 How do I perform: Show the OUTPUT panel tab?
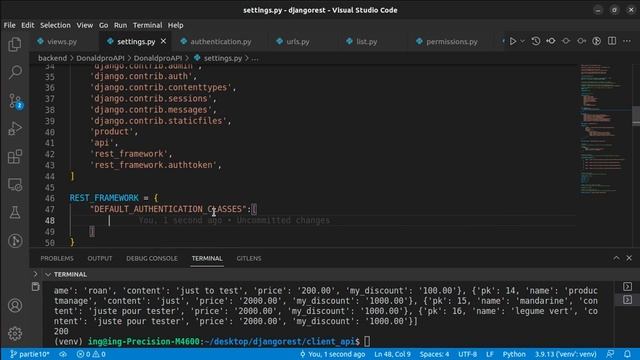tap(100, 258)
